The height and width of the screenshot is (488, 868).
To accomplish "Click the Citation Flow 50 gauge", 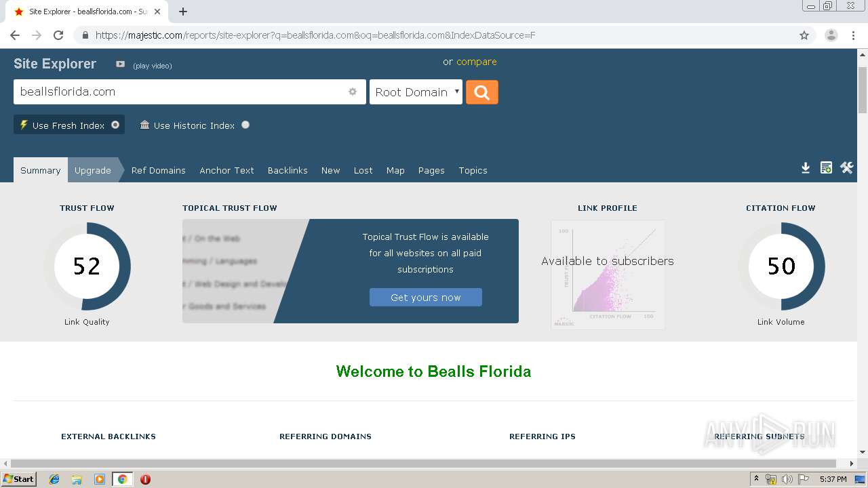I will pos(781,266).
